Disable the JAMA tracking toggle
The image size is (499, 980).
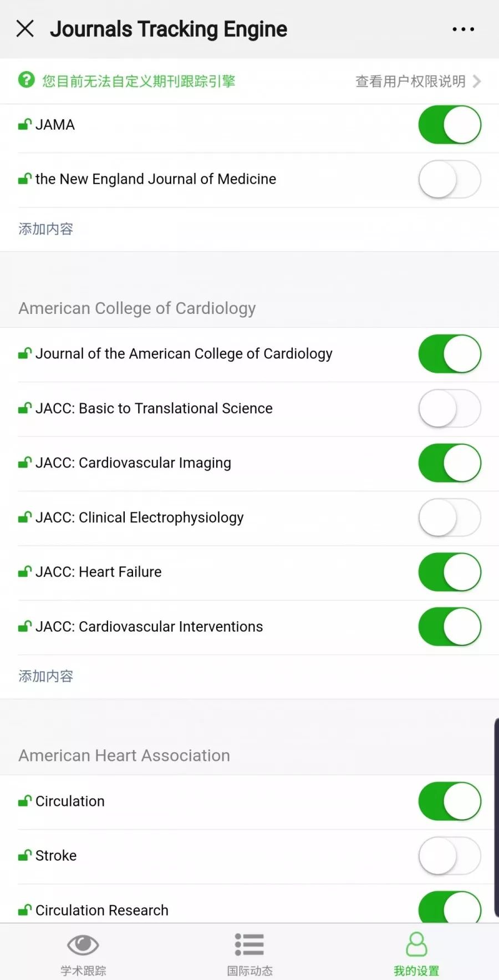pyautogui.click(x=450, y=125)
